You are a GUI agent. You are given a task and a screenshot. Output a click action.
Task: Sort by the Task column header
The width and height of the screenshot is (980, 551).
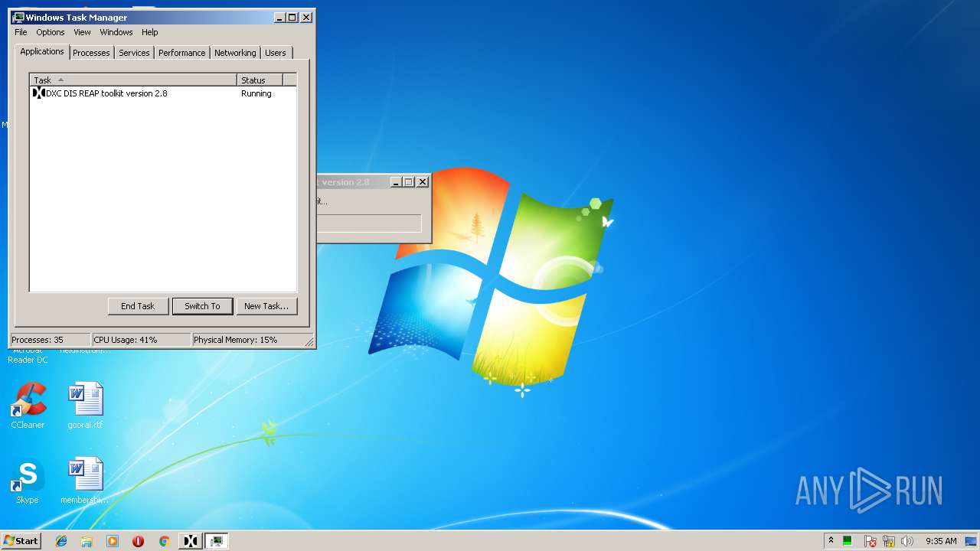(133, 80)
